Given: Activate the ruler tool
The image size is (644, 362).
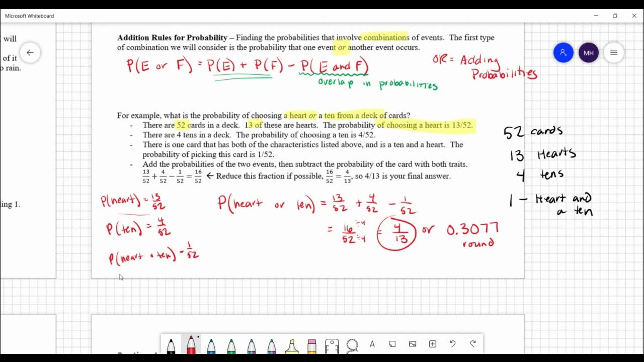Looking at the screenshot, I should 332,345.
